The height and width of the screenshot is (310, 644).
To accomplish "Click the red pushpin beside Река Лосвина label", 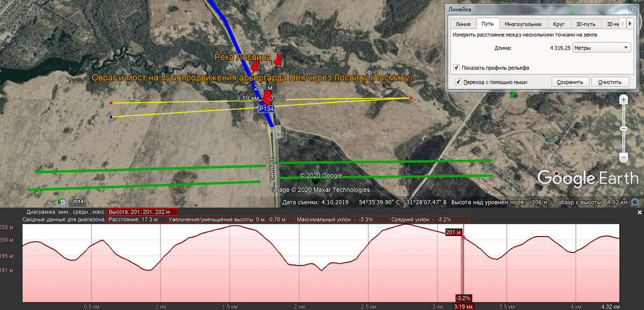I will pos(255,67).
